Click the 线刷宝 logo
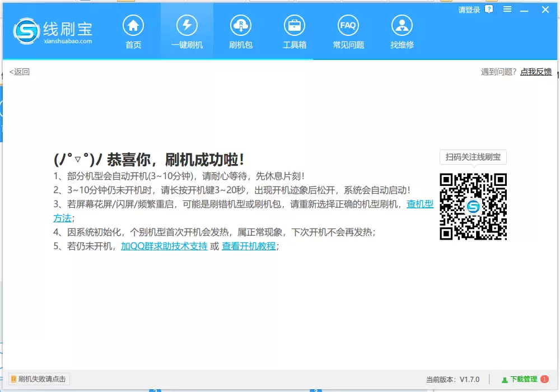Viewport: 560px width, 392px height. click(x=53, y=31)
